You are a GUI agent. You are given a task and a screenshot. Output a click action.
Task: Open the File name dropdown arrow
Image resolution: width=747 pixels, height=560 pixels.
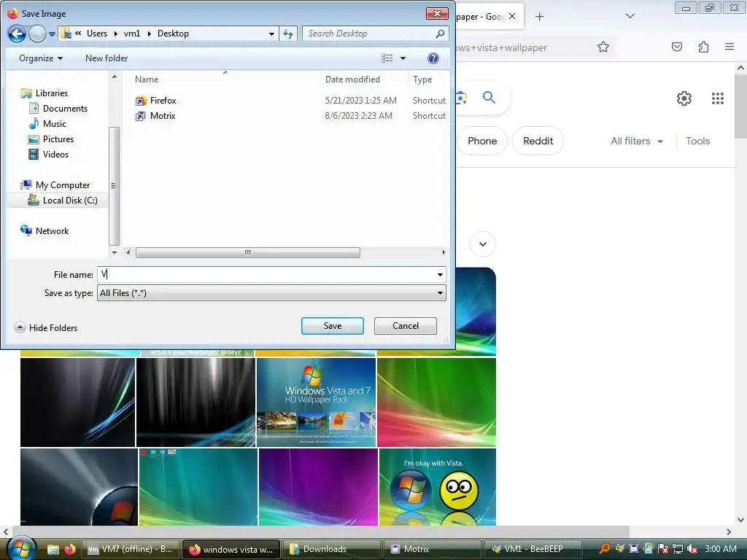pos(440,274)
